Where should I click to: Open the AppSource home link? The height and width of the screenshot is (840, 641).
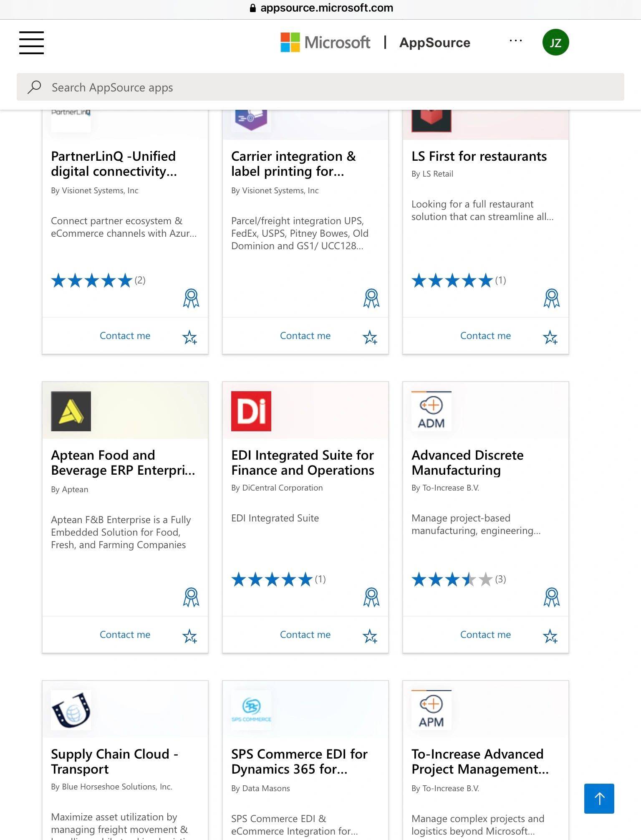point(434,43)
